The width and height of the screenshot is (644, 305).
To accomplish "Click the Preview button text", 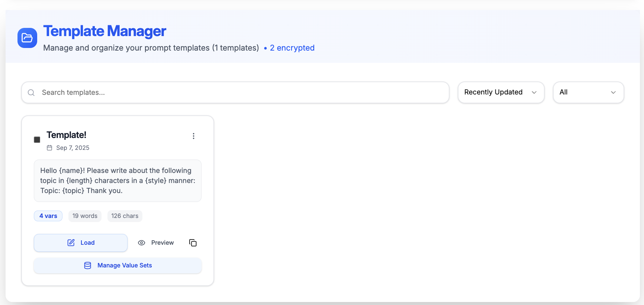I will (162, 243).
